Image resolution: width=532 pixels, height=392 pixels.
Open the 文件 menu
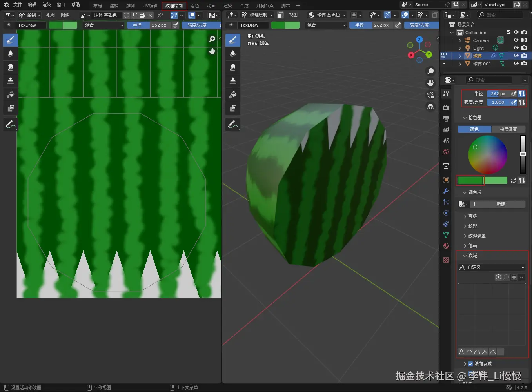[18, 5]
